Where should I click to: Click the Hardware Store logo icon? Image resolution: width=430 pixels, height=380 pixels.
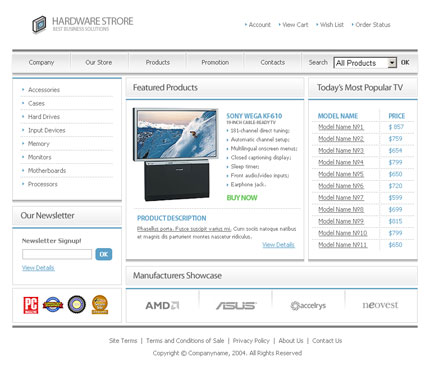tap(39, 25)
